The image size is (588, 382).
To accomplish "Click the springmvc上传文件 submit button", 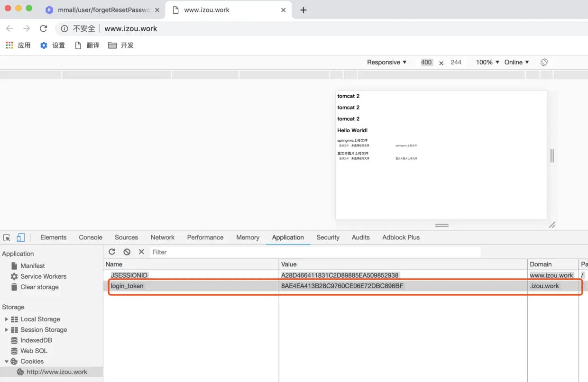I will tap(406, 146).
